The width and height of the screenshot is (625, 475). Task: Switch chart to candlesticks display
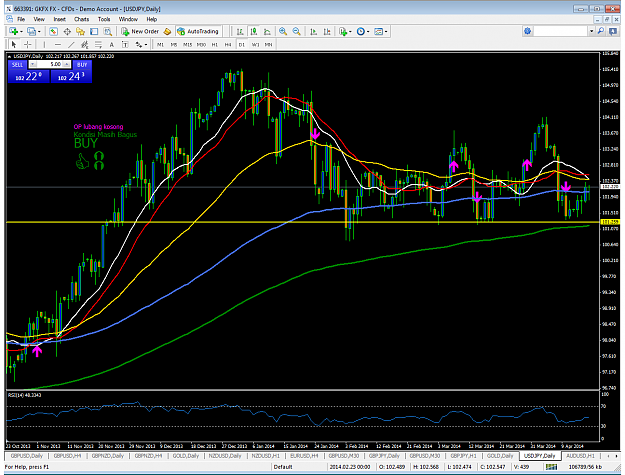(254, 31)
